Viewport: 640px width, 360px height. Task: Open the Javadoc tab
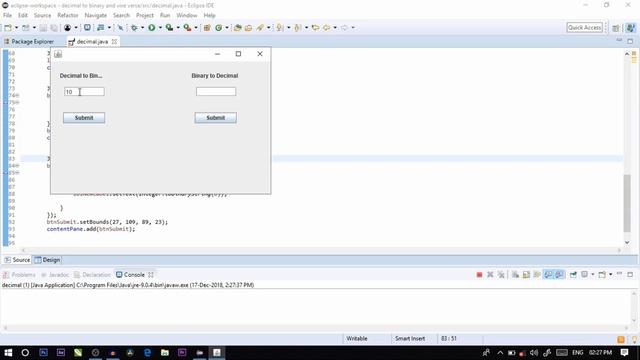[55, 275]
